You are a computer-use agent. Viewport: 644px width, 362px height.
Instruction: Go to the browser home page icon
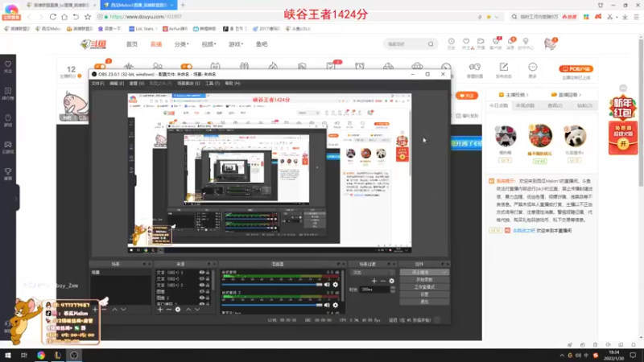[64, 17]
